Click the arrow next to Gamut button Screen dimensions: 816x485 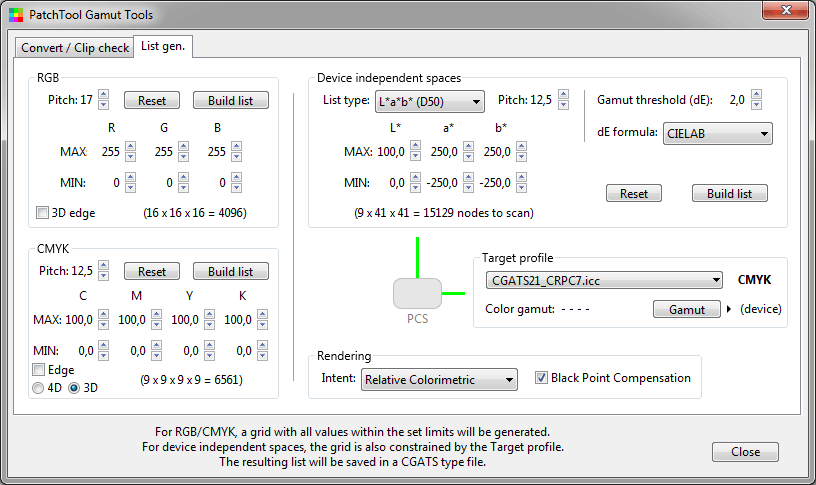pos(729,310)
